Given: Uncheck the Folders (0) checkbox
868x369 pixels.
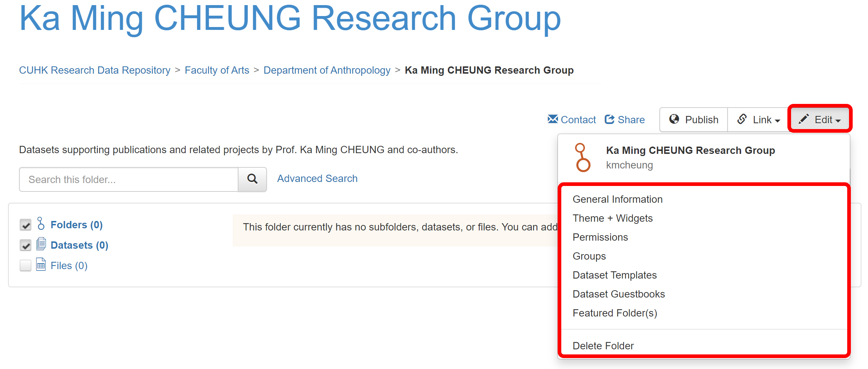Looking at the screenshot, I should point(26,225).
